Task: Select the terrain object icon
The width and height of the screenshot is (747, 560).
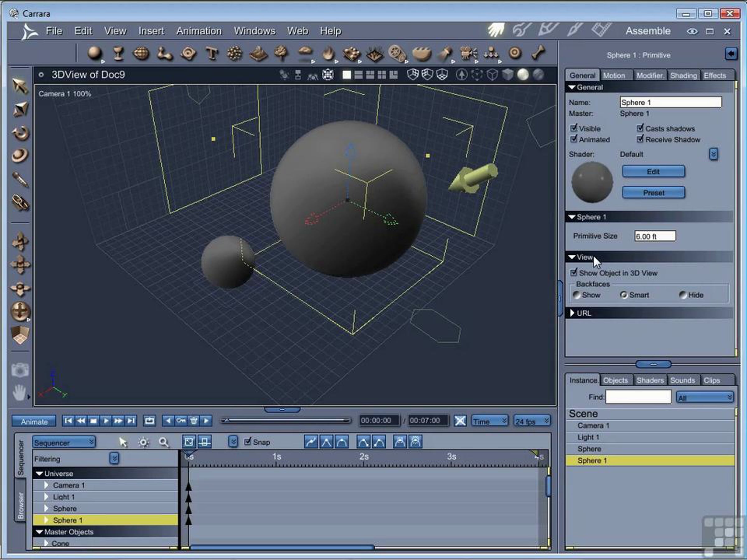Action: click(x=258, y=53)
